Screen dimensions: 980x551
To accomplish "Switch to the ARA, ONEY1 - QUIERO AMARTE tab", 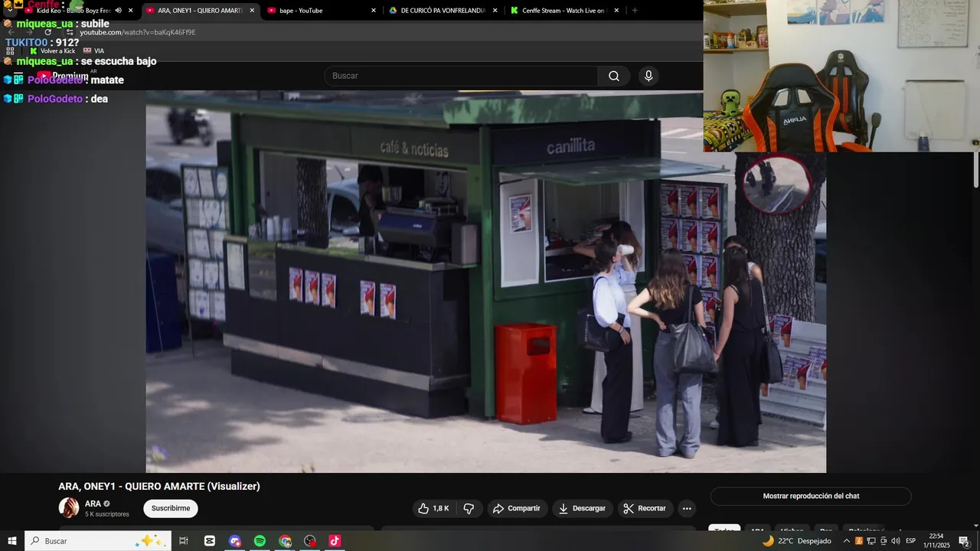I will pyautogui.click(x=200, y=11).
